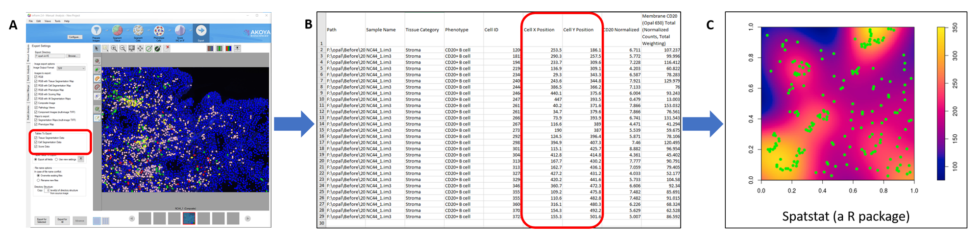Toggle the Pathology Views checkbox
This screenshot has height=241, width=980.
coord(36,107)
